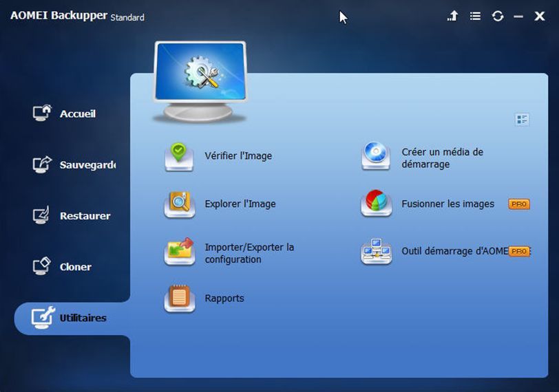559x392 pixels.
Task: Click the Accueil house monitor icon
Action: click(x=42, y=113)
